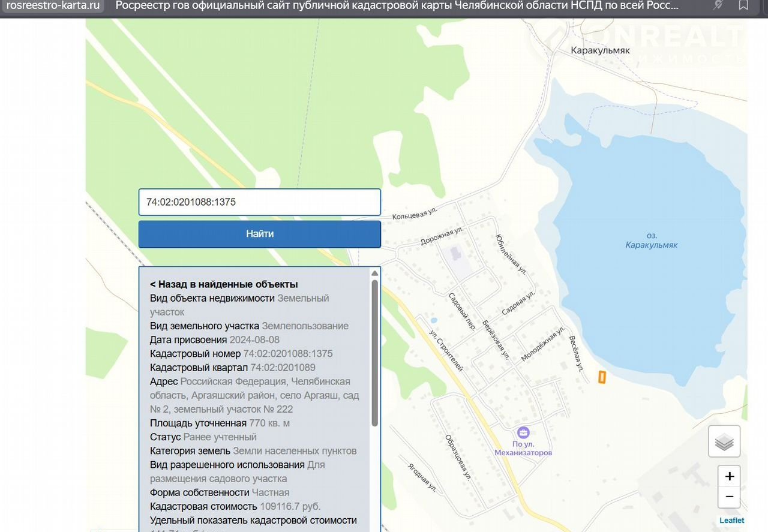Open the Leaflet attribution link
The height and width of the screenshot is (532, 768).
732,521
